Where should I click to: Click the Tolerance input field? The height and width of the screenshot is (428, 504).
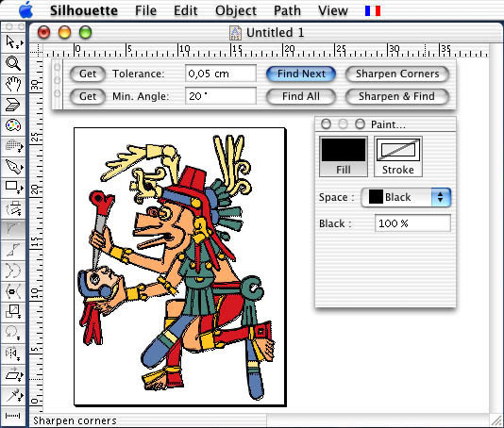click(221, 74)
